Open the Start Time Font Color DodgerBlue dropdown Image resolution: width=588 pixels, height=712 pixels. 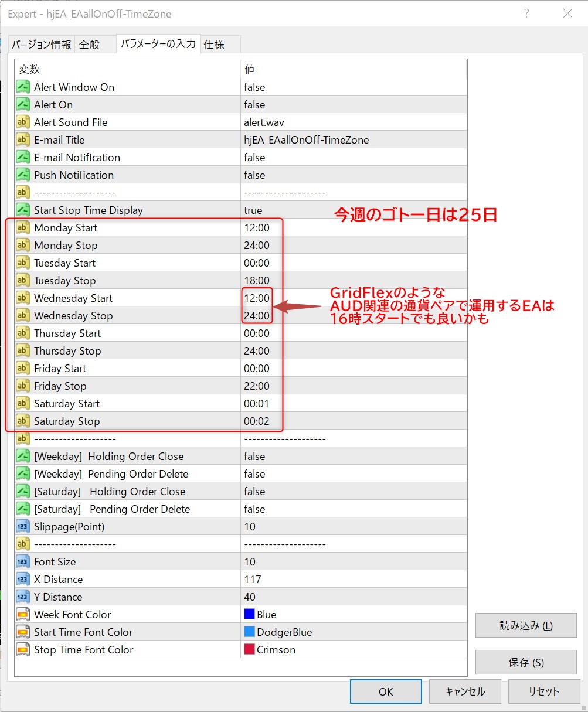click(352, 632)
